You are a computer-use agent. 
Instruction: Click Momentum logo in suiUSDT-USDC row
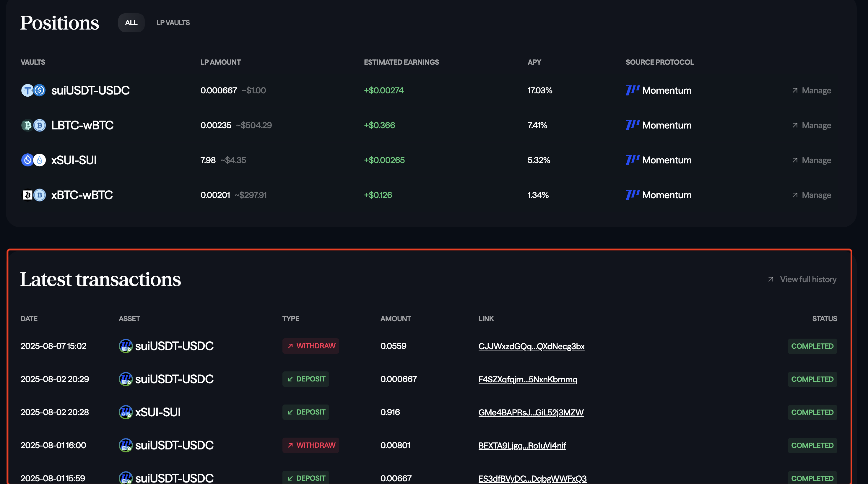click(x=632, y=90)
